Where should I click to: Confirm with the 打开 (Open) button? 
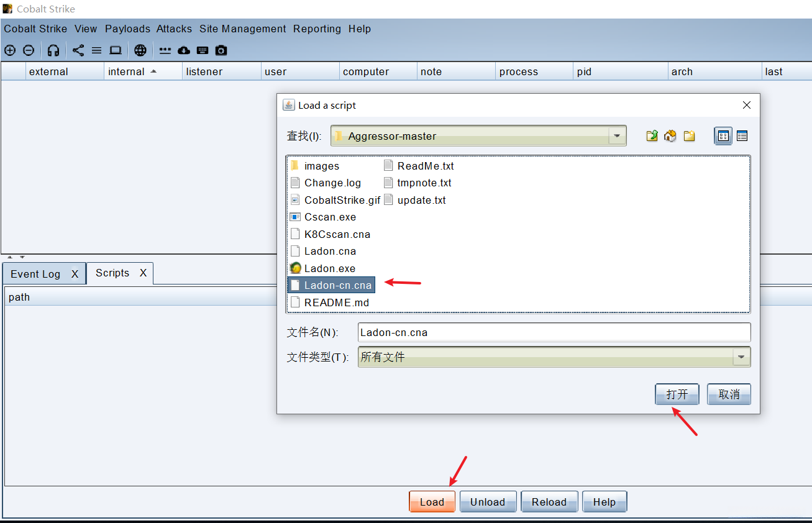click(x=677, y=394)
